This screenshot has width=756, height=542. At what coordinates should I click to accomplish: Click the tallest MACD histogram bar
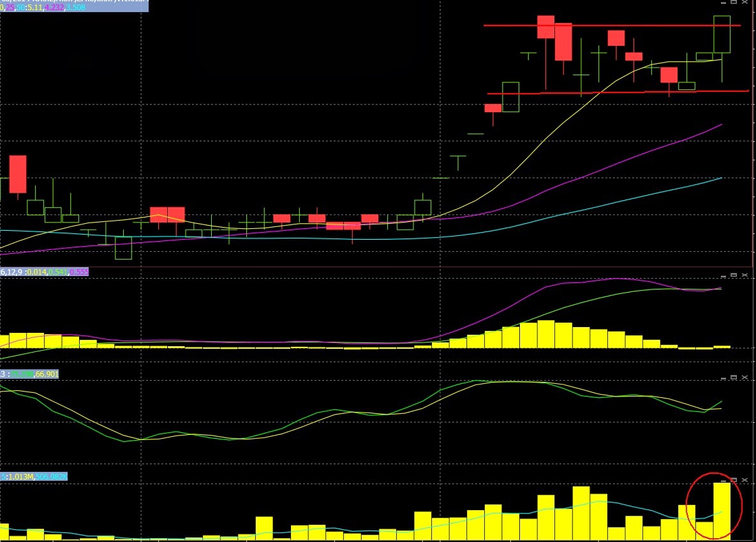(545, 334)
